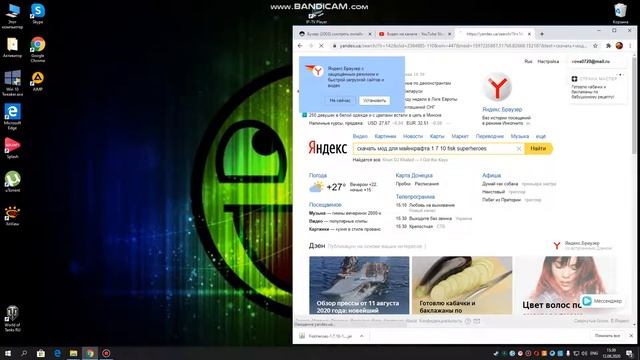The image size is (640, 360).
Task: Launch uTorrent desktop shortcut
Action: click(12, 182)
